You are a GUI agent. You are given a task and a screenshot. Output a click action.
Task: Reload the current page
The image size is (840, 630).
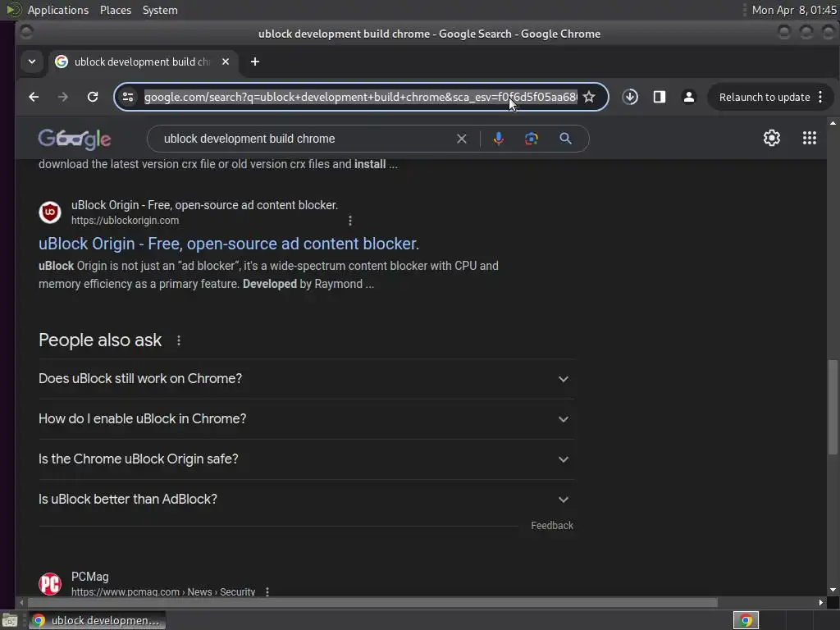(x=93, y=97)
